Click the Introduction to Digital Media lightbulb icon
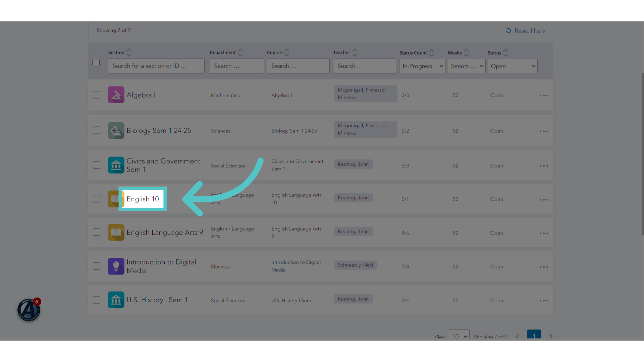This screenshot has height=362, width=644. coord(116,266)
